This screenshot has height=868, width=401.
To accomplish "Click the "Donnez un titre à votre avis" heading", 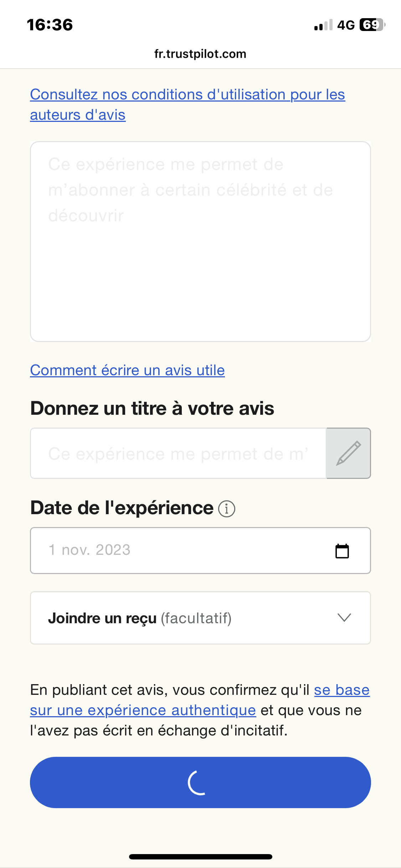I will click(x=152, y=408).
